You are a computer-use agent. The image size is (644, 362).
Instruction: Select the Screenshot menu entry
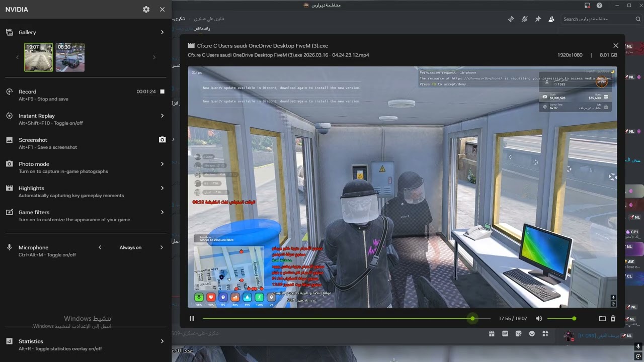86,143
